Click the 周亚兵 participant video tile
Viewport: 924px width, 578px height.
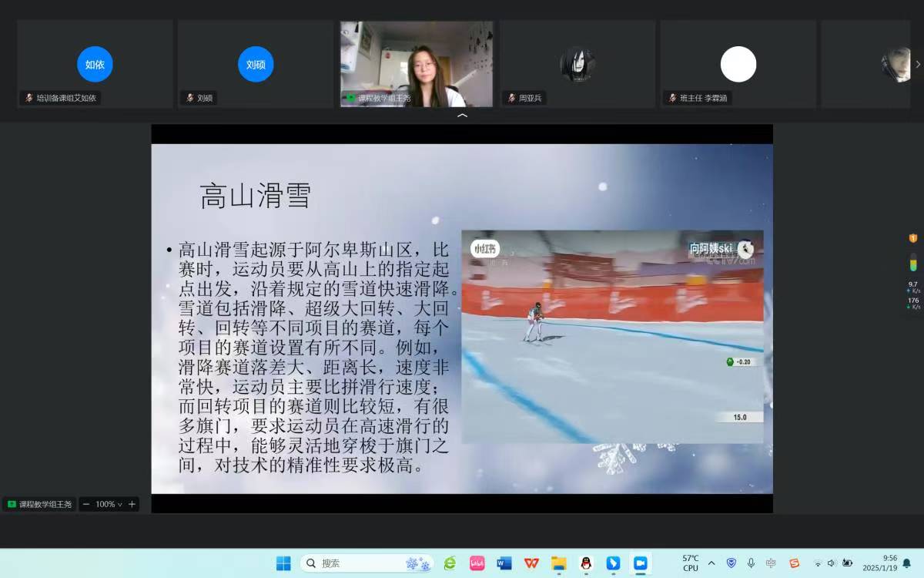(577, 65)
